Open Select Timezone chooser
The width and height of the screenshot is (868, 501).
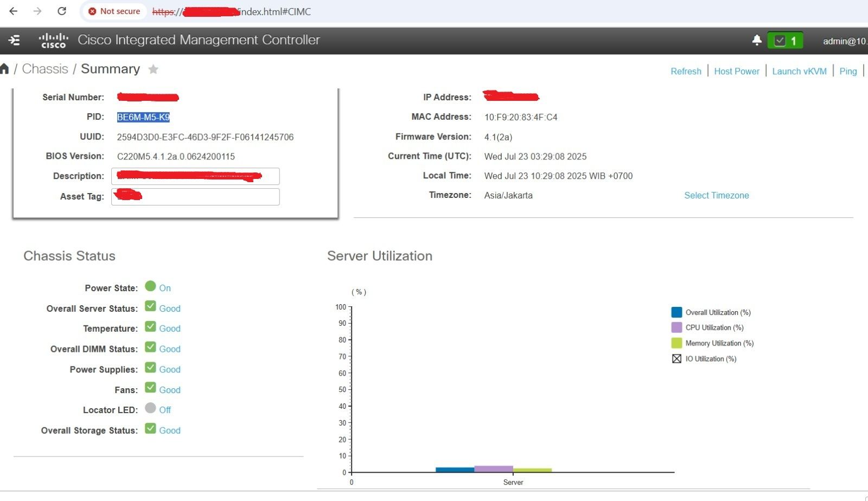point(716,195)
